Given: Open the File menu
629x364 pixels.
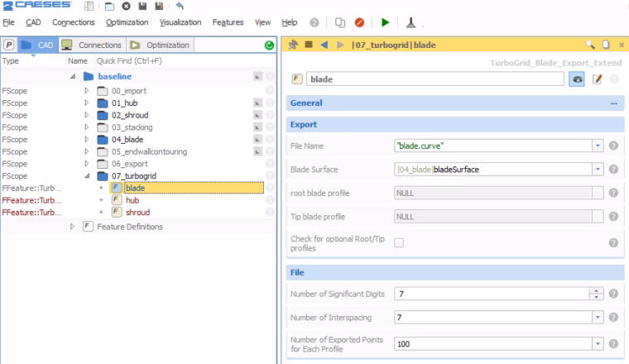Looking at the screenshot, I should [8, 22].
